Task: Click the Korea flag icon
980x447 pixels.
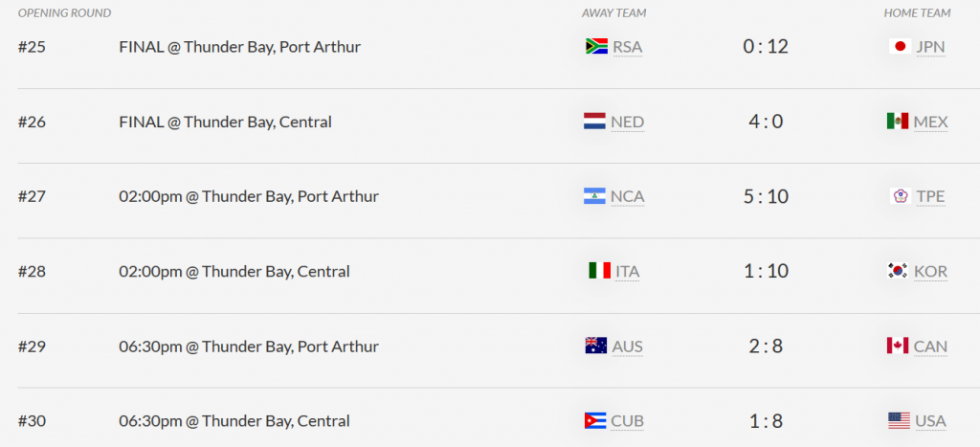Action: (898, 271)
